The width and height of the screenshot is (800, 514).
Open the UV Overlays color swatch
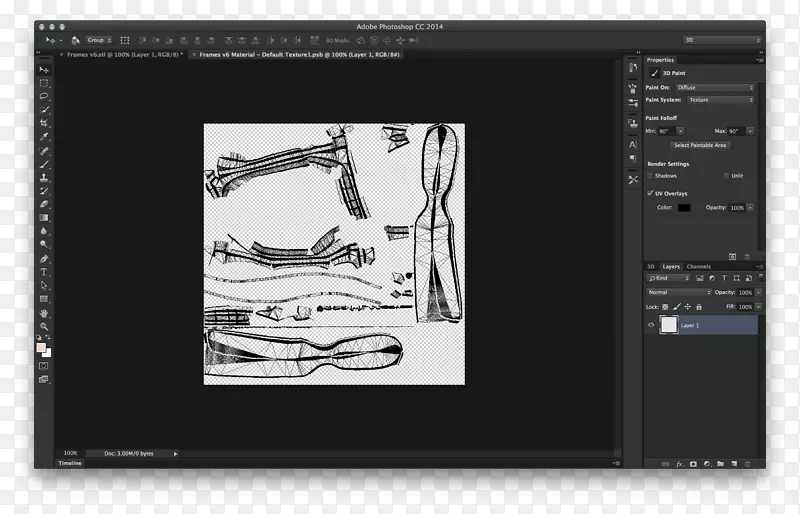[x=684, y=207]
